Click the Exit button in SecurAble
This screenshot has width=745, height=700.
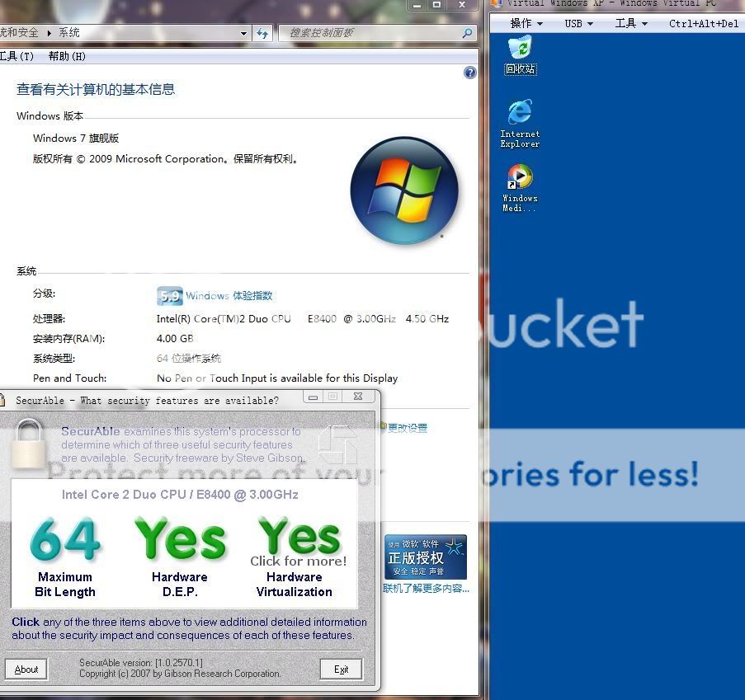tap(341, 669)
